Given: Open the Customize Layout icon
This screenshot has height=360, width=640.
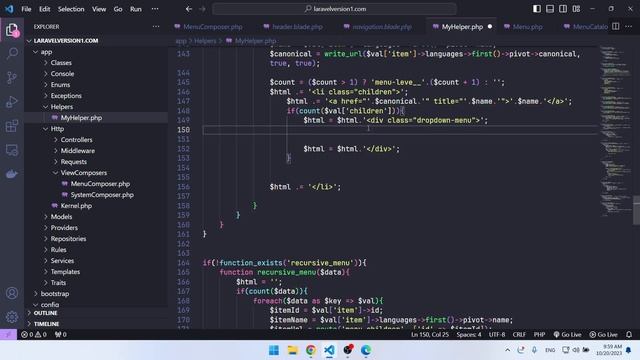Looking at the screenshot, I should (576, 9).
